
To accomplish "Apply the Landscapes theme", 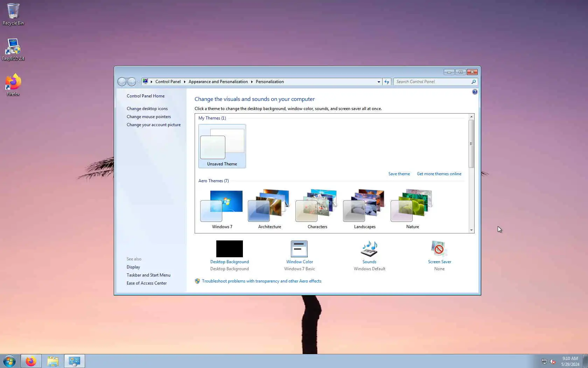I will pos(365,209).
